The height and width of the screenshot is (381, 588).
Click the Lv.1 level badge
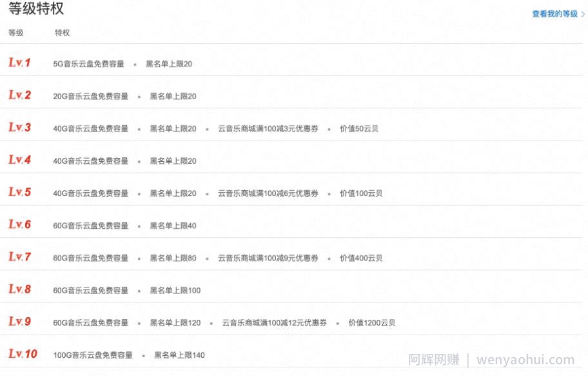point(19,63)
